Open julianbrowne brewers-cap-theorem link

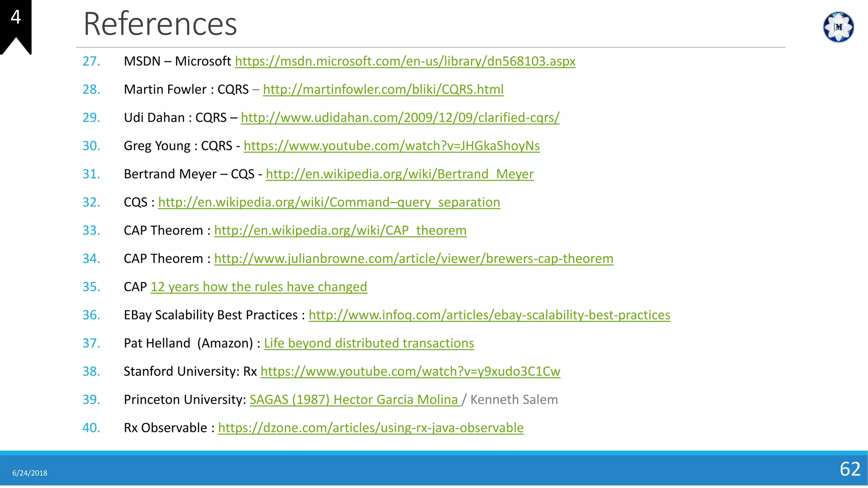click(x=413, y=258)
